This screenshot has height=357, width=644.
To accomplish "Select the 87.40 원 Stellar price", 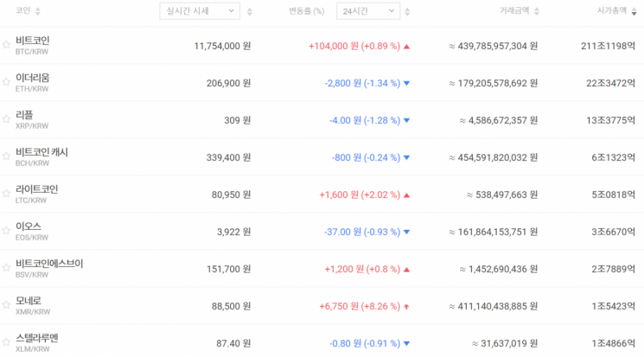I will coord(233,343).
